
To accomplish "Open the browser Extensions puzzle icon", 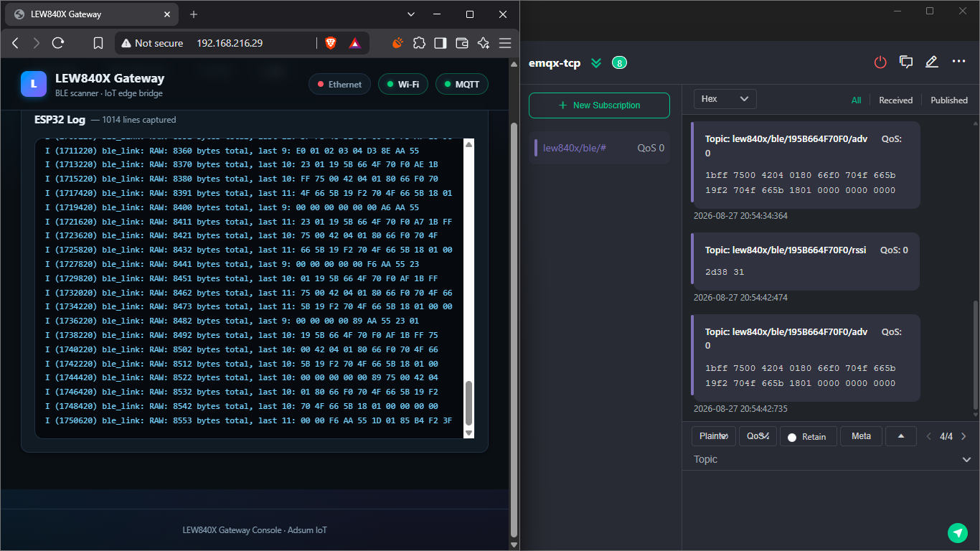I will [x=419, y=43].
